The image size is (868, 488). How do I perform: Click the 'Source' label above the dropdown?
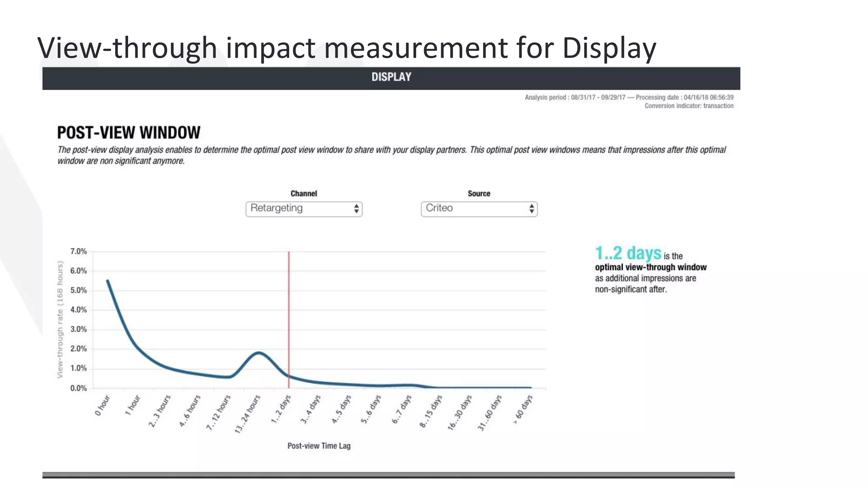(479, 194)
